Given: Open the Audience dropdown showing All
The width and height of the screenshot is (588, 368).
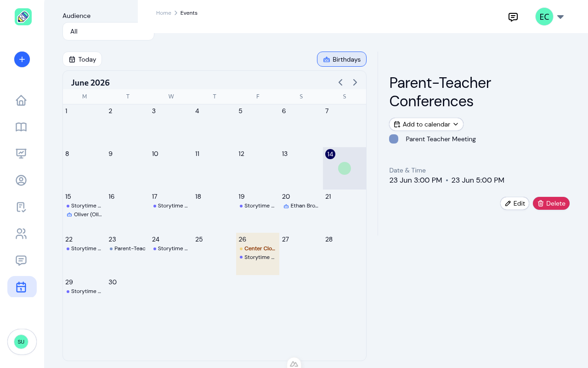Looking at the screenshot, I should (108, 31).
